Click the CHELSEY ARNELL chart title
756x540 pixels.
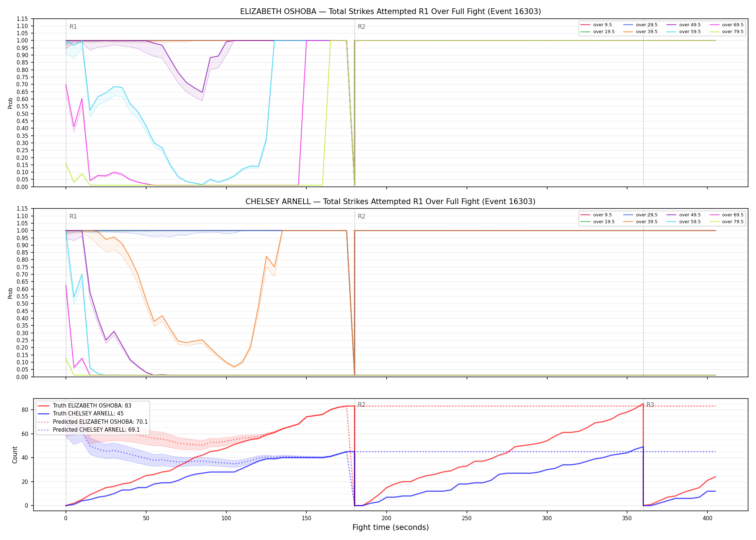tap(390, 202)
